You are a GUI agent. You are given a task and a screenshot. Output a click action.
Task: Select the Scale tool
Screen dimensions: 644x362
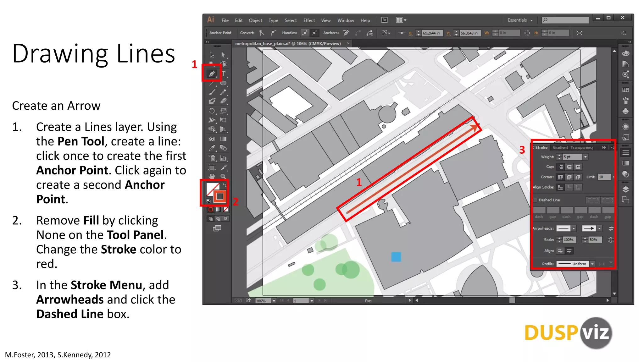point(223,111)
